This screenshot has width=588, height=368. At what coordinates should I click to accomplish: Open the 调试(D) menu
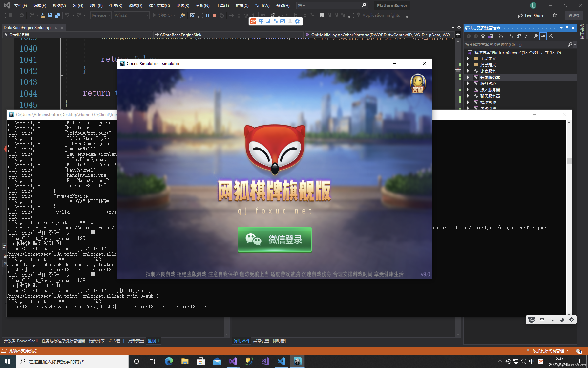(135, 5)
